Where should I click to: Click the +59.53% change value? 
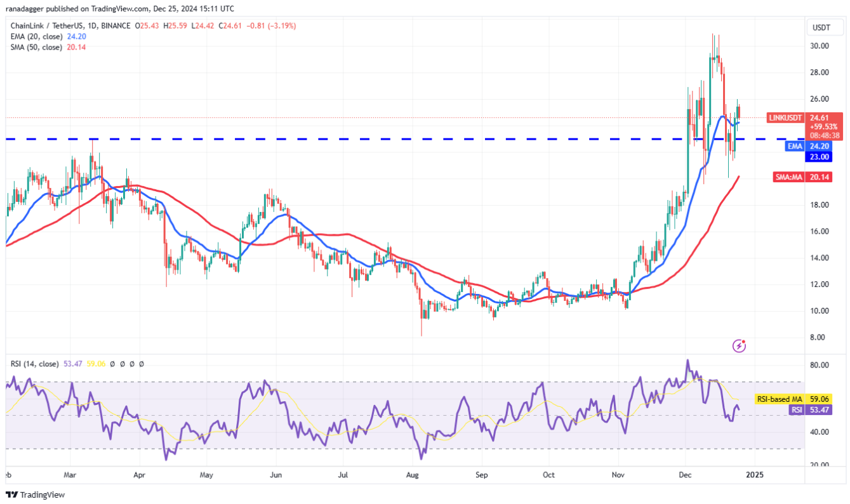(x=825, y=126)
